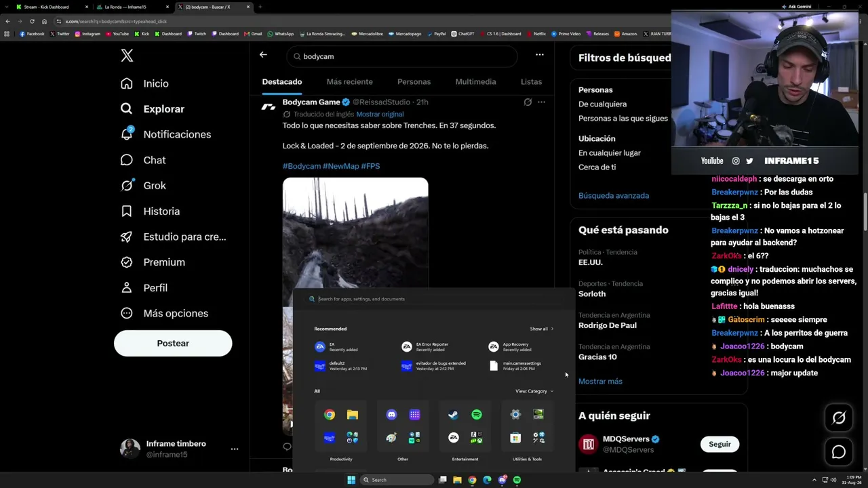The image size is (868, 488).
Task: Open Microsoft Edge from the taskbar
Action: (487, 480)
